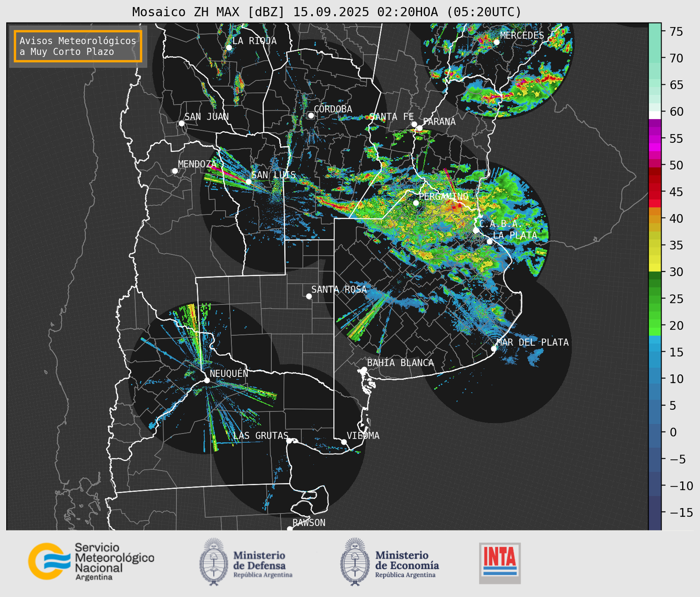
Task: Click the 'Servicio Meteorológico Nacional' text
Action: 114,558
